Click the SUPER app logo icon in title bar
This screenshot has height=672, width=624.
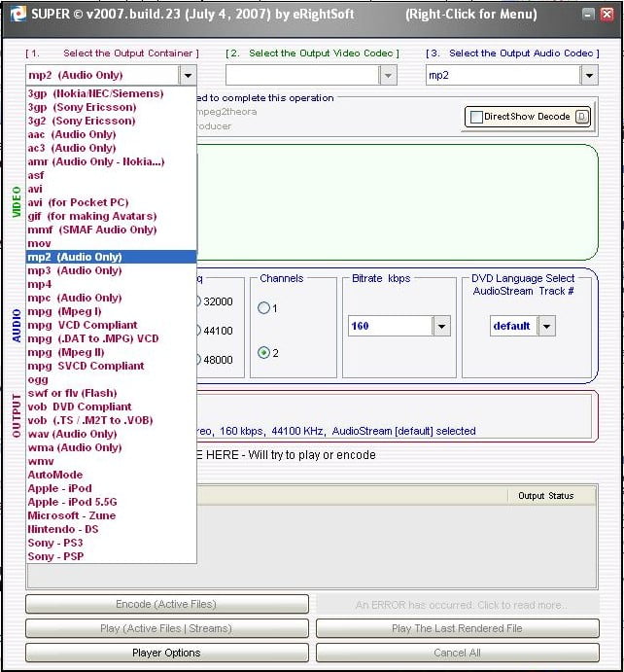click(17, 15)
